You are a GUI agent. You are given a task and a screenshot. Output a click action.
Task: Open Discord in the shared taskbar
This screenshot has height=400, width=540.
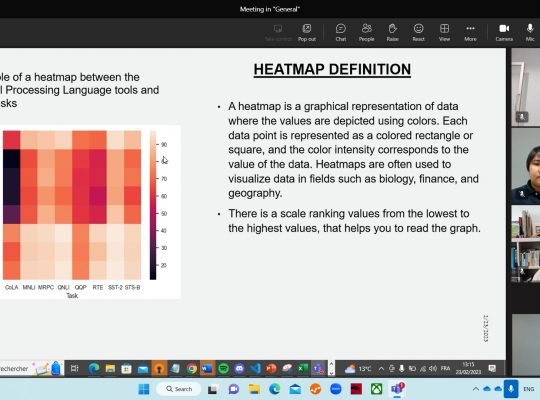coord(239,369)
